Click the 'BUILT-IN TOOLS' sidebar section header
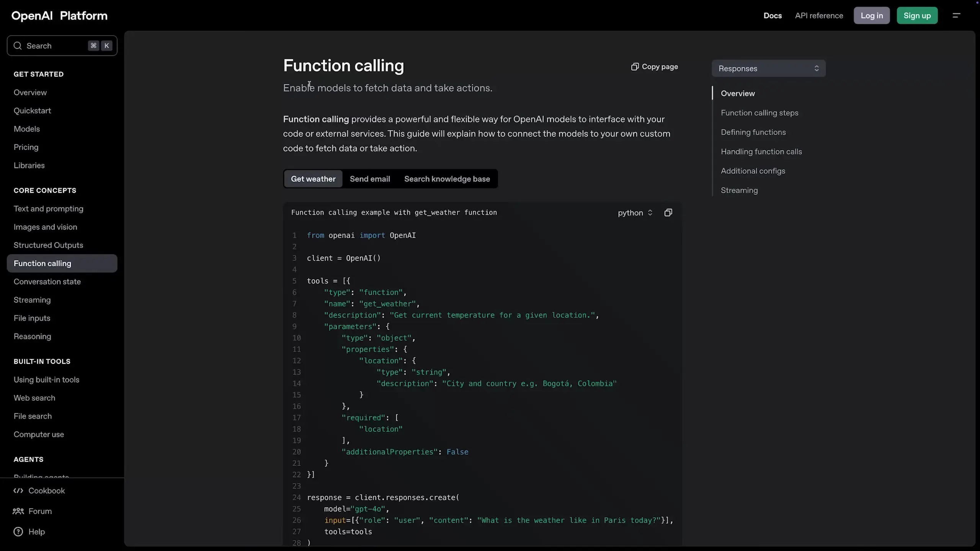The height and width of the screenshot is (551, 980). point(42,362)
